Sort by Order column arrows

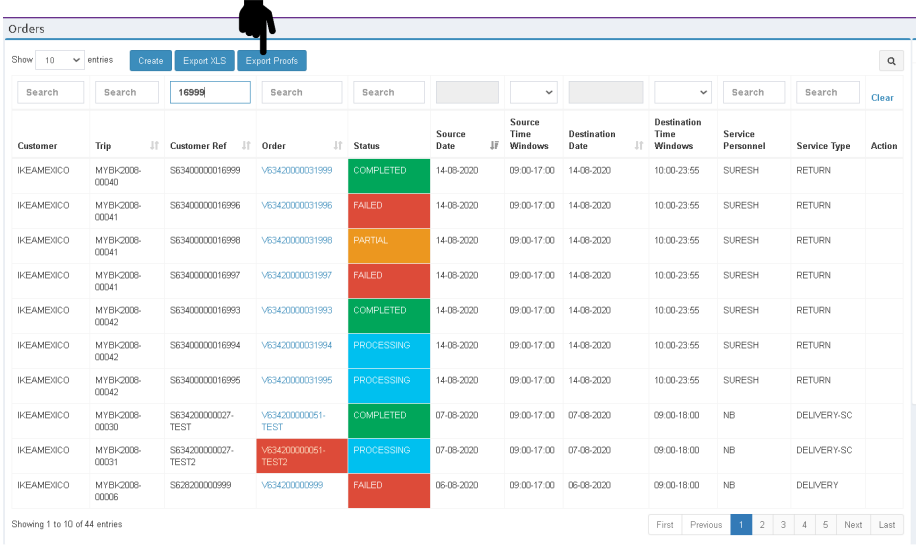coord(338,145)
